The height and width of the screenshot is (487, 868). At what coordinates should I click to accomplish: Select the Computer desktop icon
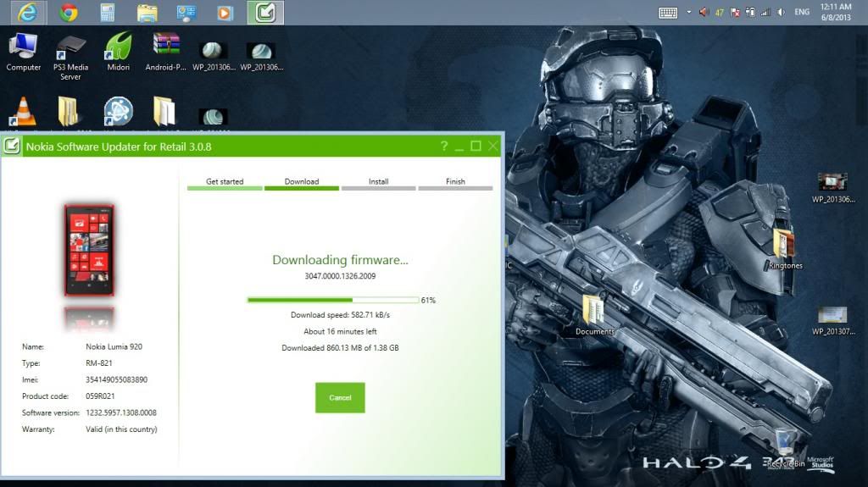[24, 51]
